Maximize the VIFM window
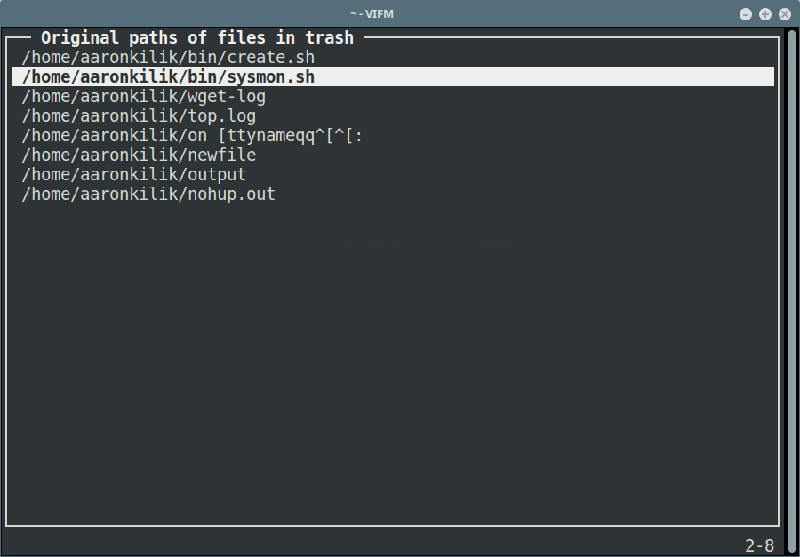Image resolution: width=800 pixels, height=557 pixels. [x=765, y=14]
